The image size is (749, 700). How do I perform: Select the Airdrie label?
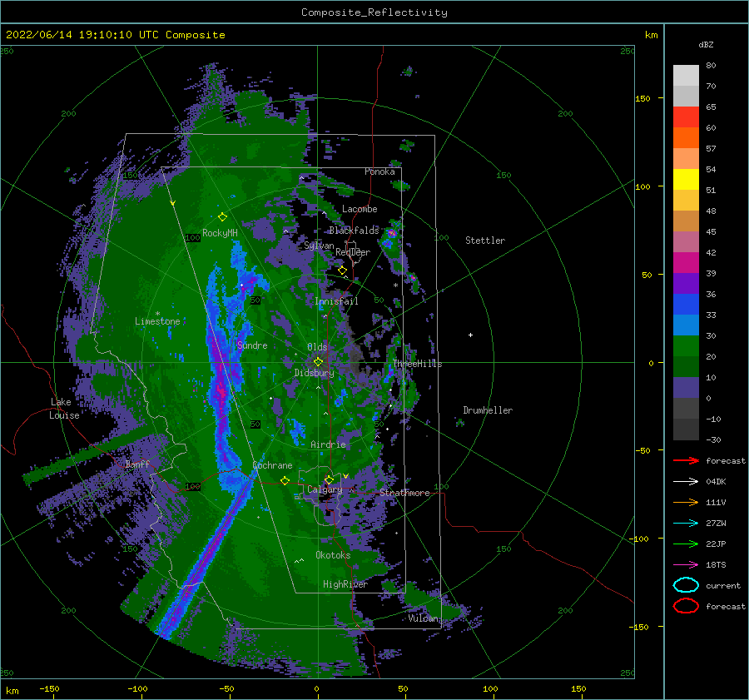(x=328, y=444)
